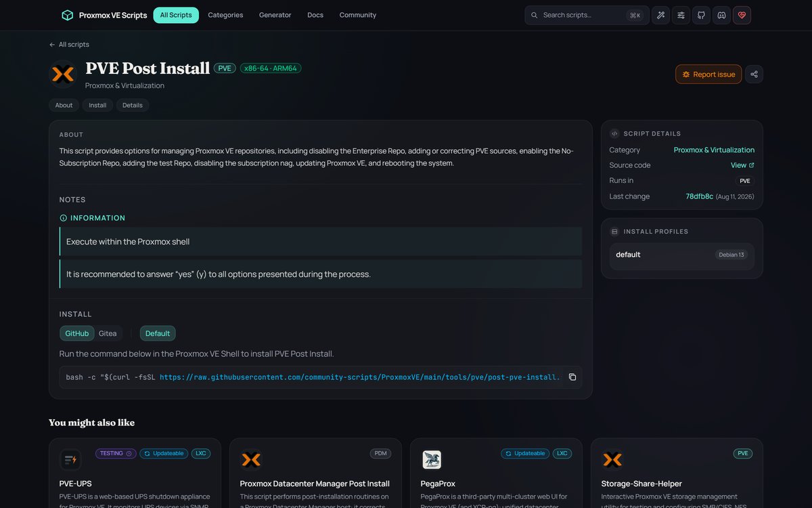
Task: Click the PegaProx card logo
Action: [432, 460]
